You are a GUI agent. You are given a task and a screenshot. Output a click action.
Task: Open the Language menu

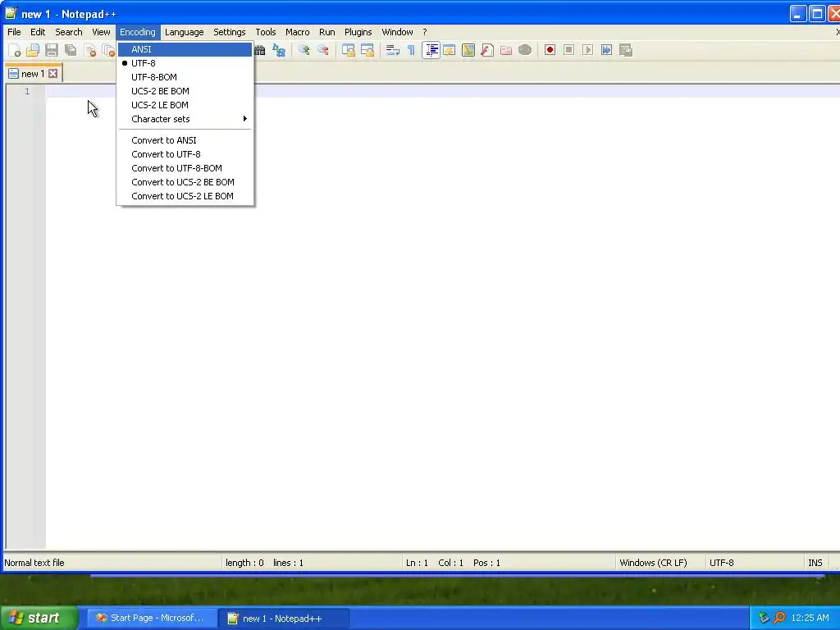pos(185,32)
